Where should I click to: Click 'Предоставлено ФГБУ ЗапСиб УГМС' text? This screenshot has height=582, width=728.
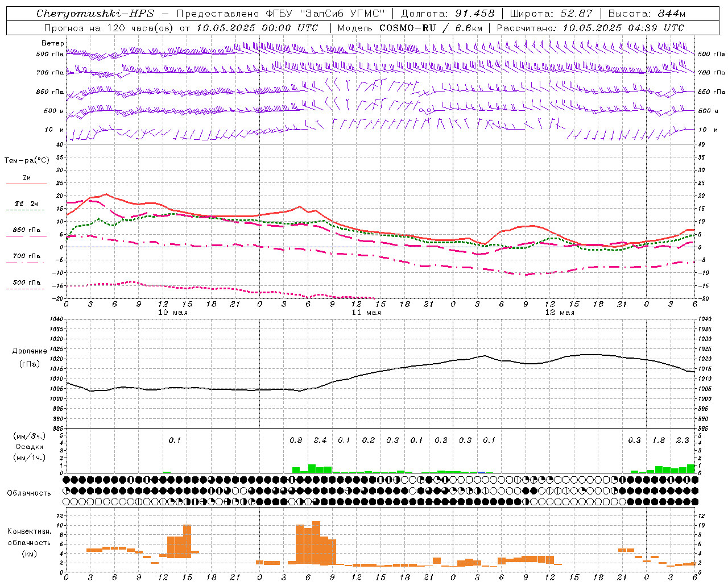point(281,14)
